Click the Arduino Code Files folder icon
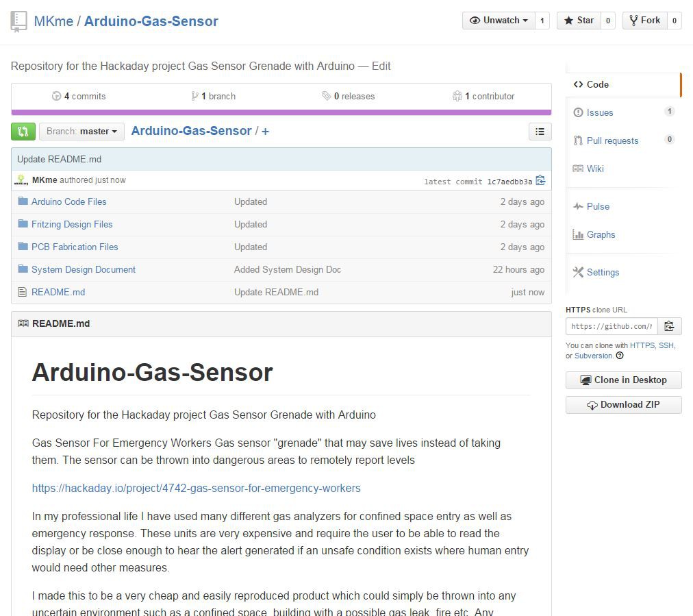This screenshot has width=693, height=616. click(x=23, y=201)
